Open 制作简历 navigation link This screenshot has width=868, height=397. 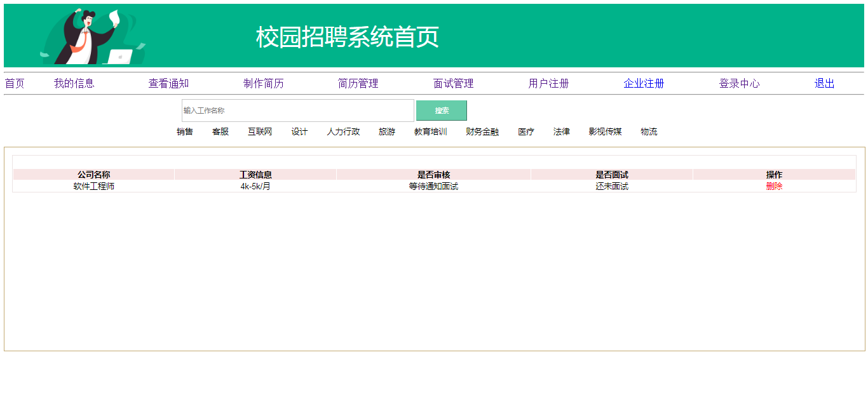pos(263,84)
